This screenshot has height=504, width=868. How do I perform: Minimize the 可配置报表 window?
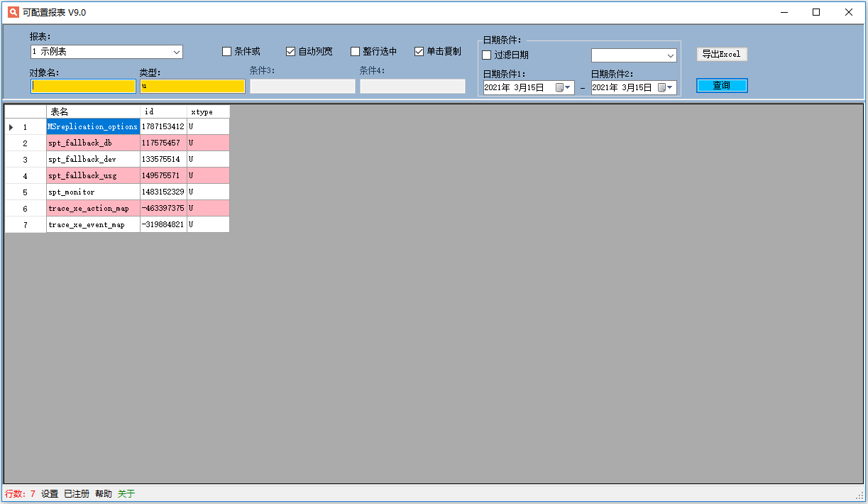(x=784, y=12)
